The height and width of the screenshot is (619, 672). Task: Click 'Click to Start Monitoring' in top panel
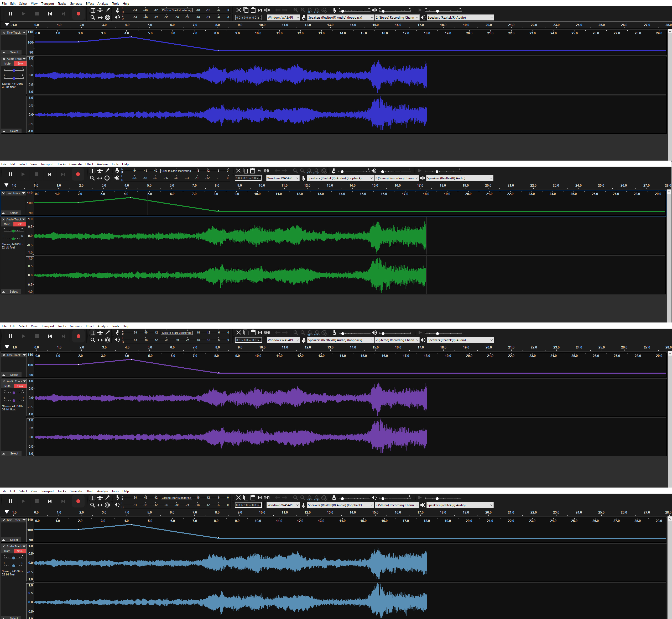177,10
